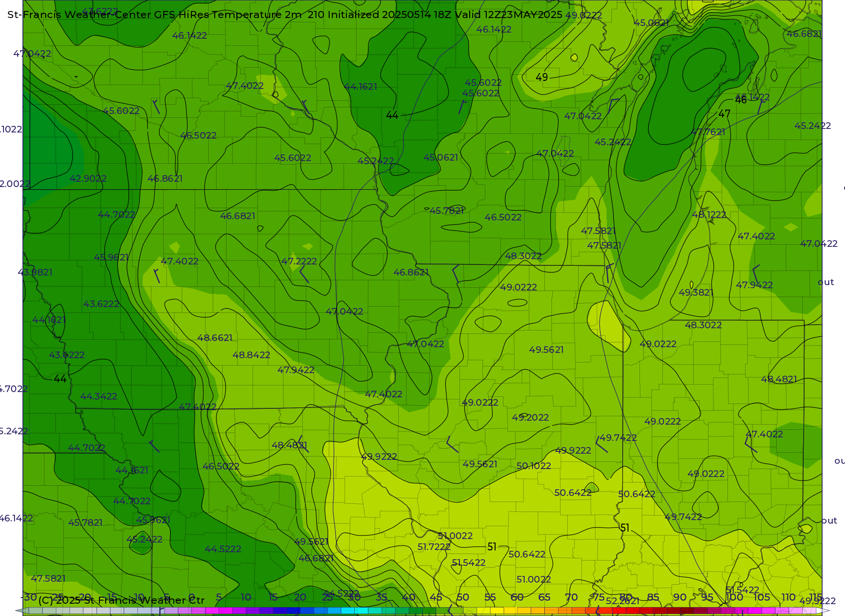Image resolution: width=845 pixels, height=616 pixels.
Task: Click color scale tick label 10
Action: click(x=246, y=598)
